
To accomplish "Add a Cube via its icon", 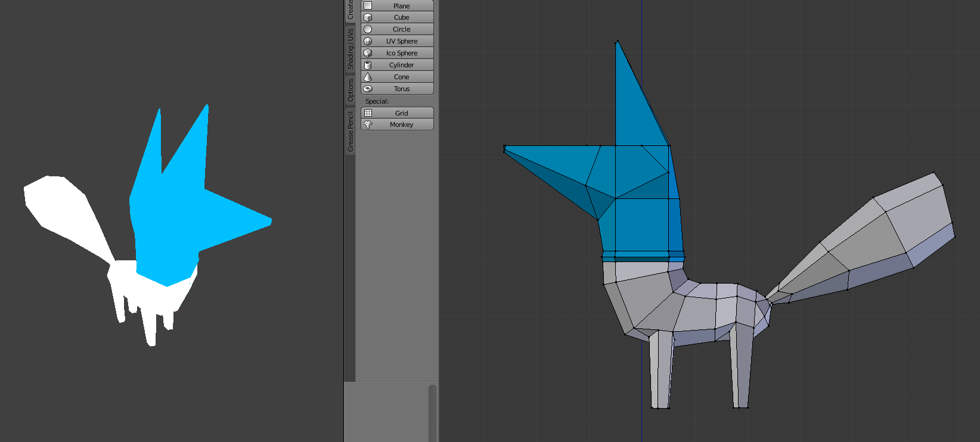I will 368,17.
